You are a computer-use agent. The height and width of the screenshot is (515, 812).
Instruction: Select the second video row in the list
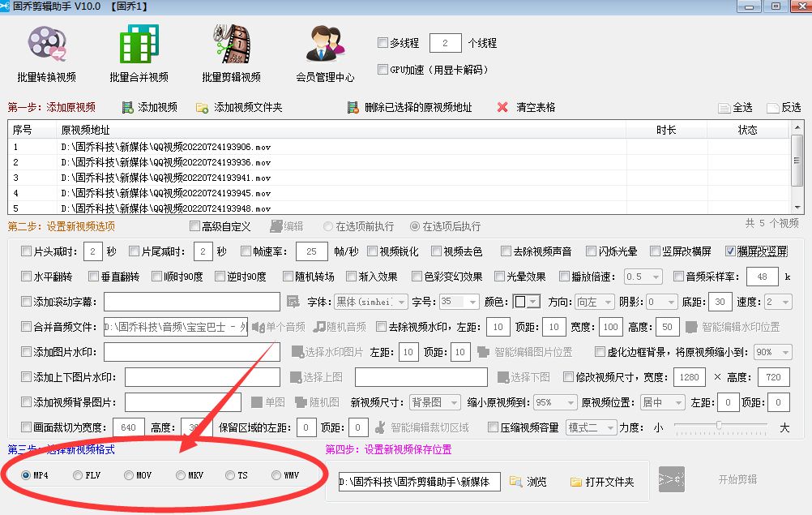coord(243,161)
